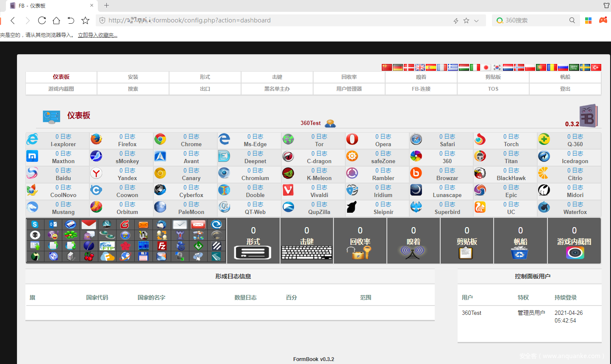Click the 登出 logout menu item
This screenshot has height=364, width=611.
click(565, 89)
